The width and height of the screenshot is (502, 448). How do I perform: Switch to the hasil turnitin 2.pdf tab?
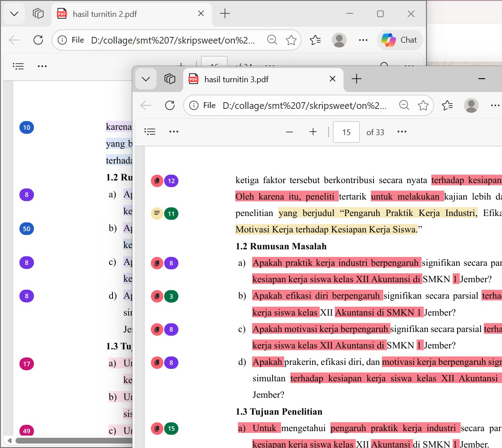[132, 14]
